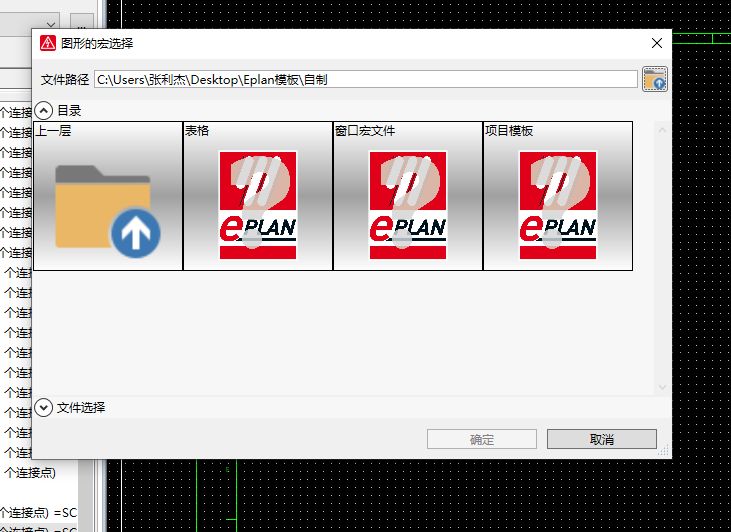Click the EPLAN app icon in dialog title

pyautogui.click(x=48, y=43)
